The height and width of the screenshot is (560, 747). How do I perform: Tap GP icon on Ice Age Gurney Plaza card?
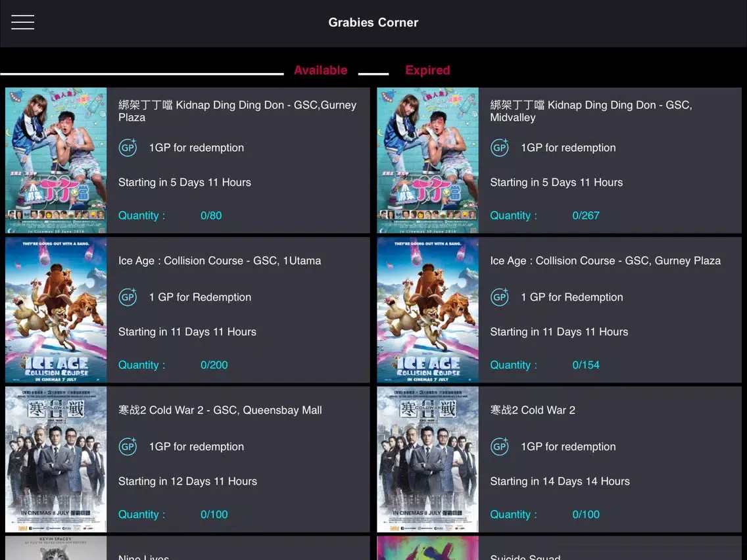(499, 297)
